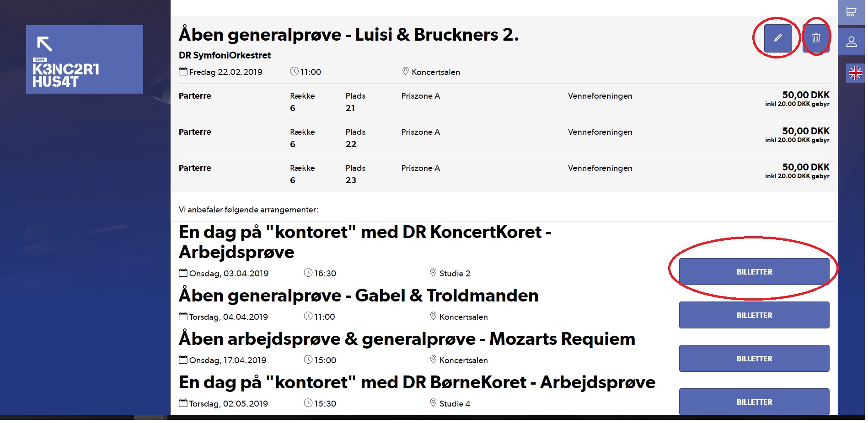868x423 pixels.
Task: Click clock icon next to 11:00
Action: point(294,71)
